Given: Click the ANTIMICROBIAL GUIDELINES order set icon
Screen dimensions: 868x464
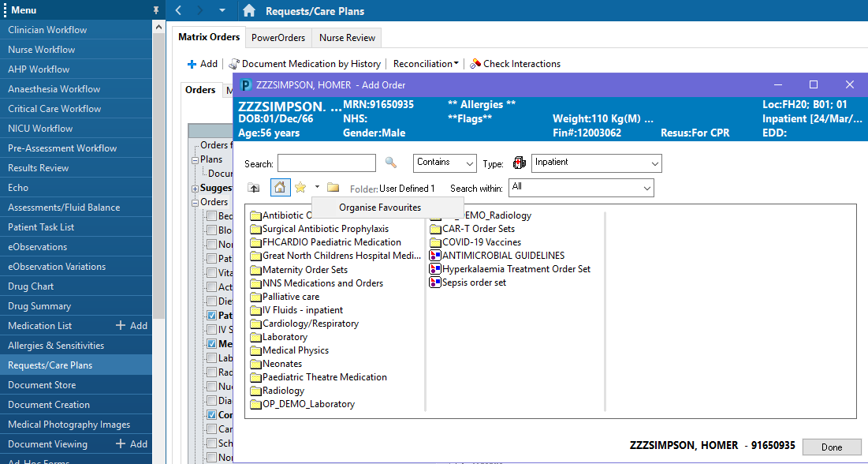Looking at the screenshot, I should point(436,256).
